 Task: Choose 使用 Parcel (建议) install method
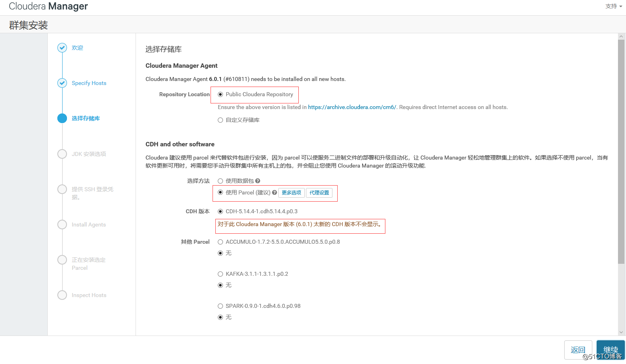click(x=220, y=192)
